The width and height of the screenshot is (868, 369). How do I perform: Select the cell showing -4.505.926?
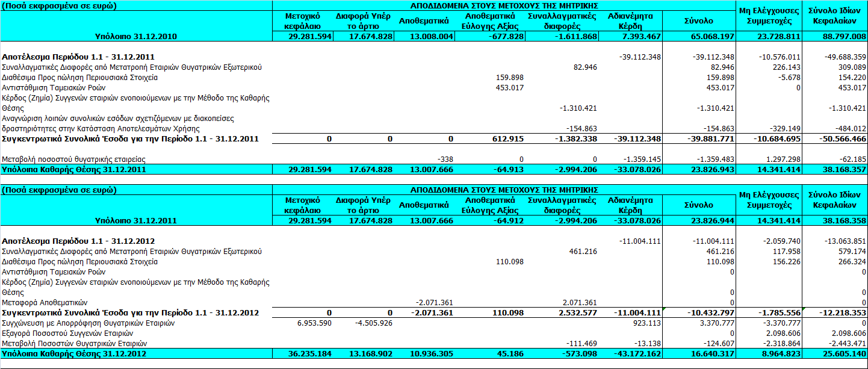coord(373,323)
